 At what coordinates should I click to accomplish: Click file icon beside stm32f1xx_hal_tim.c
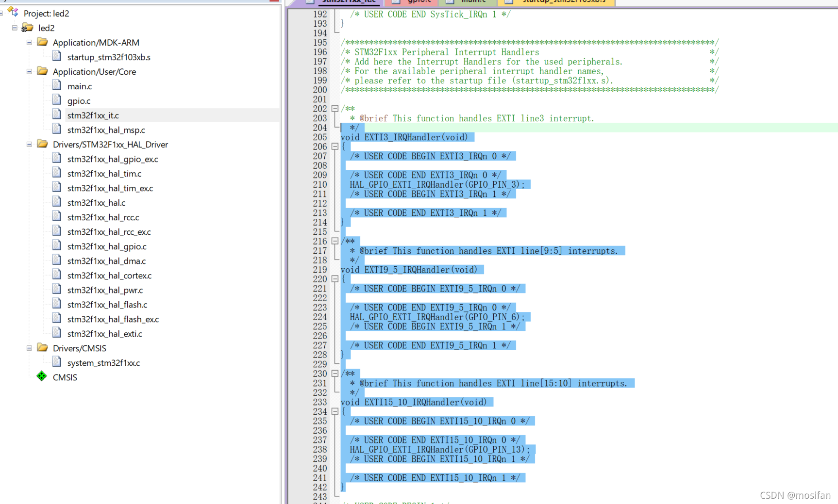point(57,173)
